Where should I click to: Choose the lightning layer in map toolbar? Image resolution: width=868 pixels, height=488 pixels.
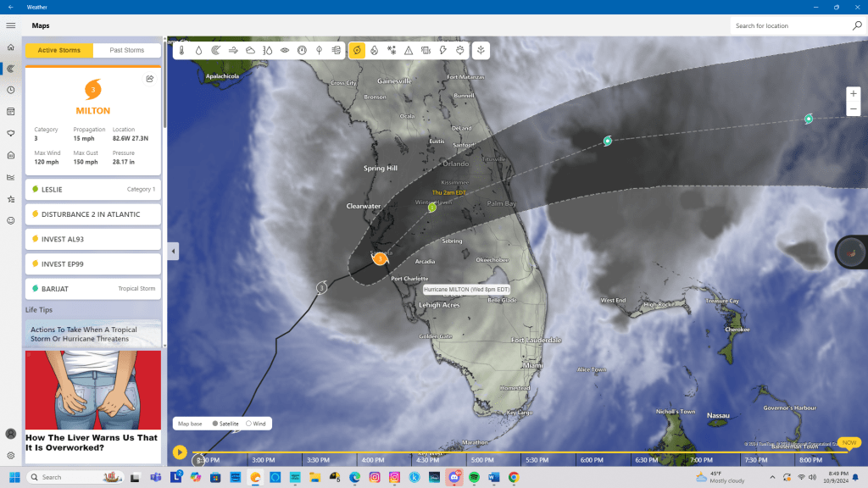(442, 51)
